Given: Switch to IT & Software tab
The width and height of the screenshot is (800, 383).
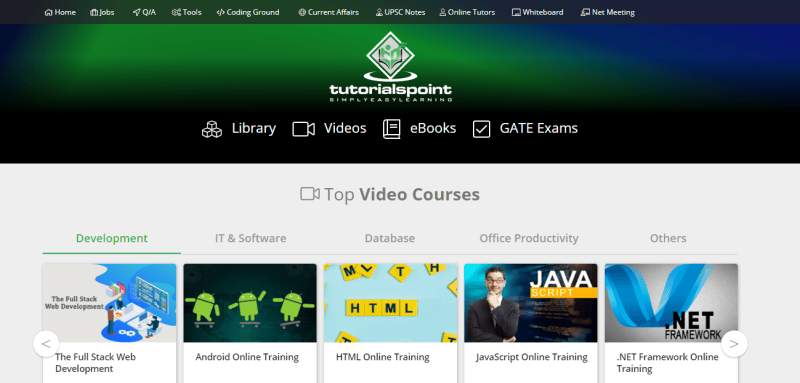Looking at the screenshot, I should [x=251, y=238].
